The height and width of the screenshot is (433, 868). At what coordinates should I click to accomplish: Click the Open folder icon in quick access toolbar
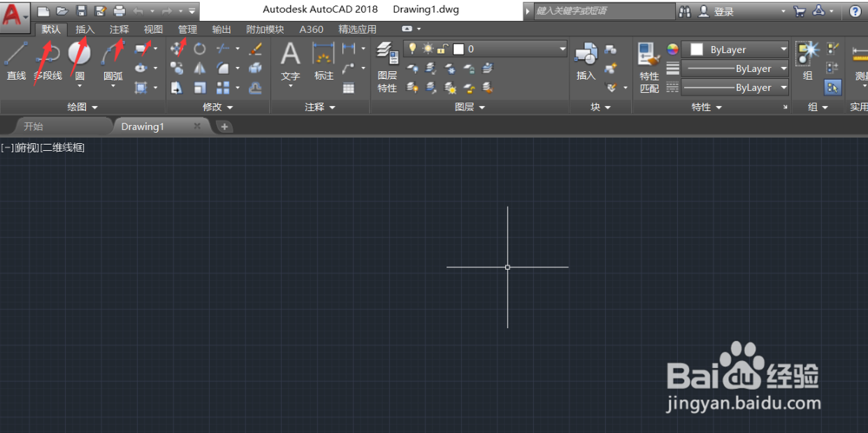click(x=62, y=10)
